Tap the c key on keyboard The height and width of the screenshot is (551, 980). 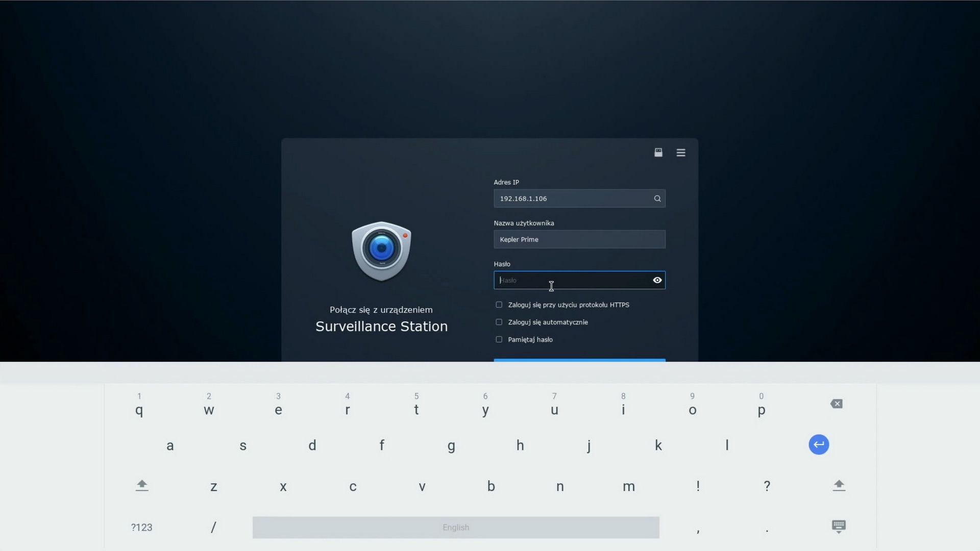pyautogui.click(x=353, y=486)
